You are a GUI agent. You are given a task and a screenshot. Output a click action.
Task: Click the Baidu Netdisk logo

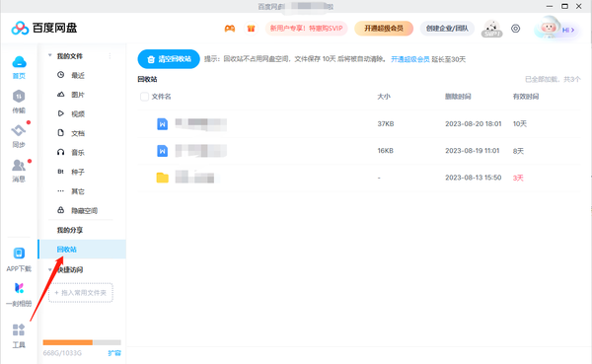pos(44,28)
